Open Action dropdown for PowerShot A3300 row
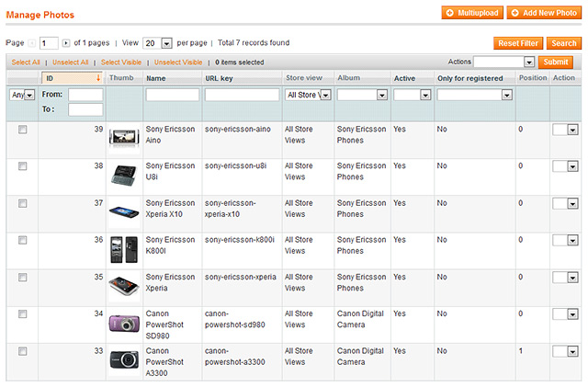The height and width of the screenshot is (387, 588). click(x=565, y=352)
